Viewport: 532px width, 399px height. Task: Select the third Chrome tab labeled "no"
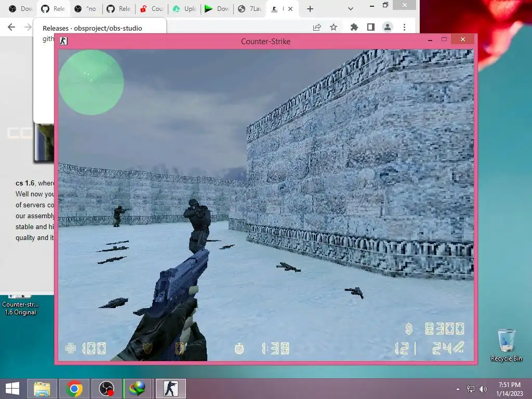[86, 9]
